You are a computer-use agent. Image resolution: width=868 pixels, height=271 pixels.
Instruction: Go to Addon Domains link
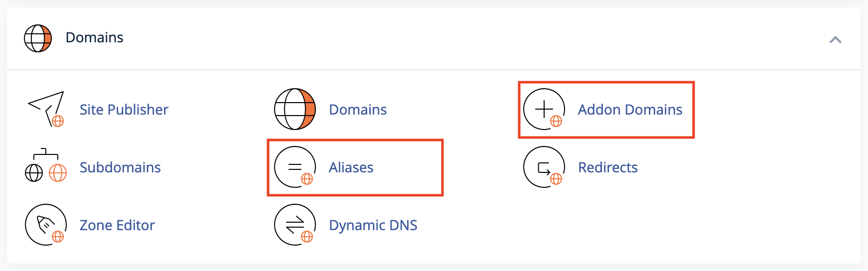(630, 110)
